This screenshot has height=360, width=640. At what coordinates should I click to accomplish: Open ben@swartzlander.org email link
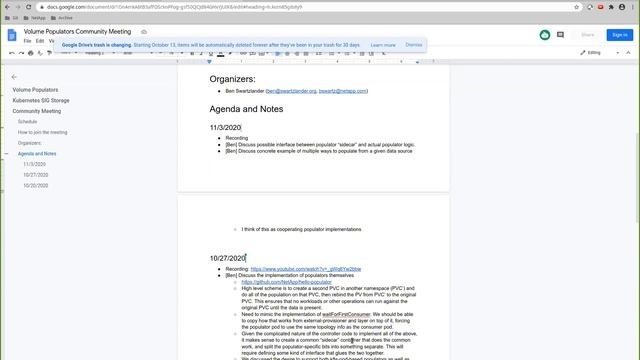pyautogui.click(x=291, y=91)
